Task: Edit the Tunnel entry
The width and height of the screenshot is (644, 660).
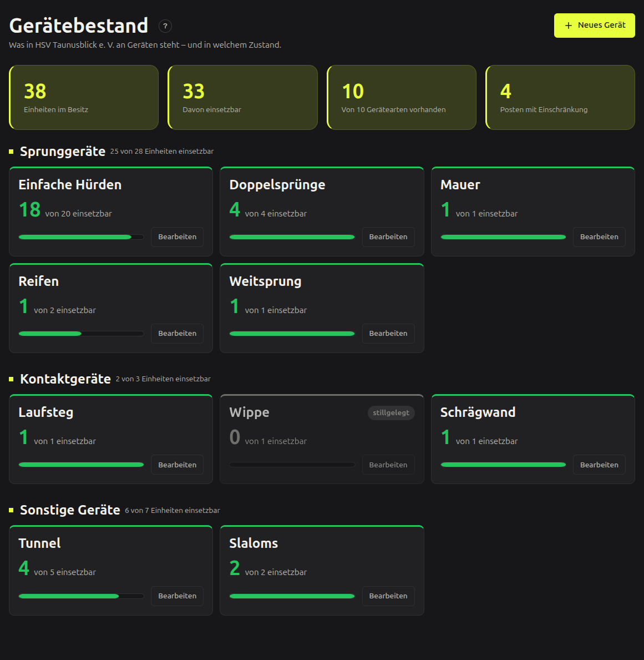Action: [x=177, y=596]
